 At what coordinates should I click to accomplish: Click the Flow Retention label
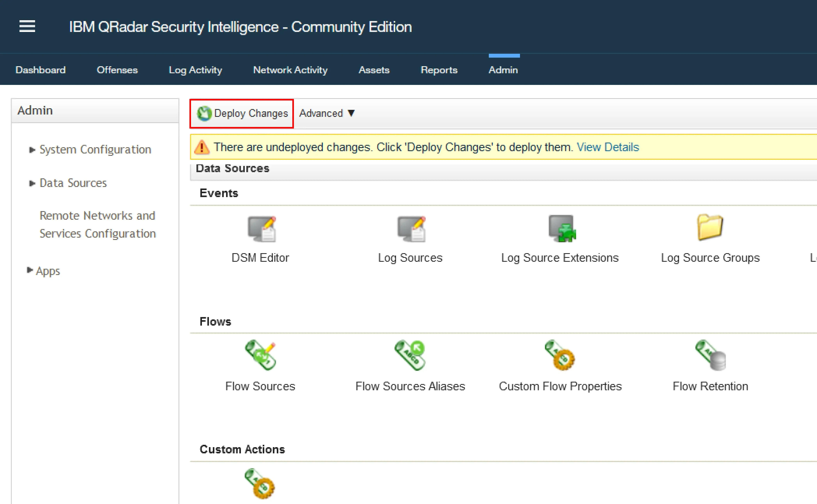click(x=710, y=386)
